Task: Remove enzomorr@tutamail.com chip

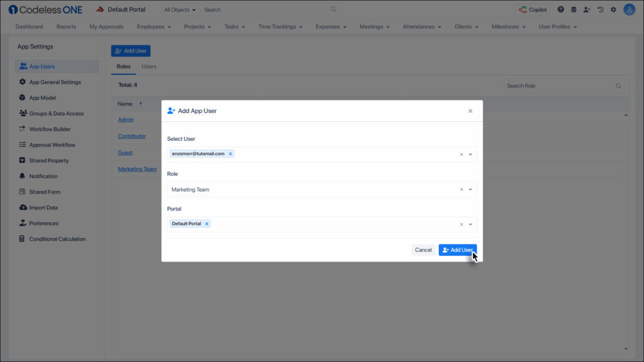Action: tap(230, 154)
